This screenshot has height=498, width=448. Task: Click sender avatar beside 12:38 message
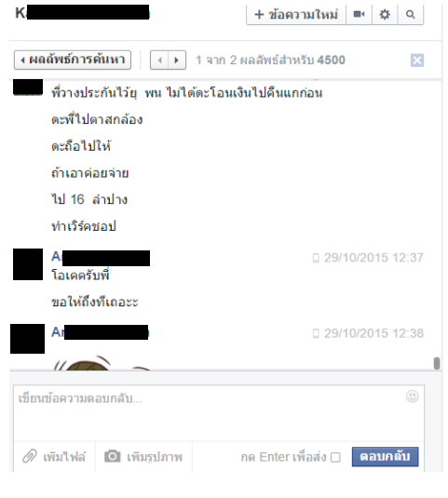(x=27, y=339)
